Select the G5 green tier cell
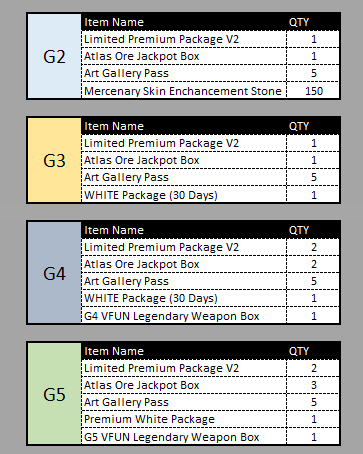 (x=54, y=394)
